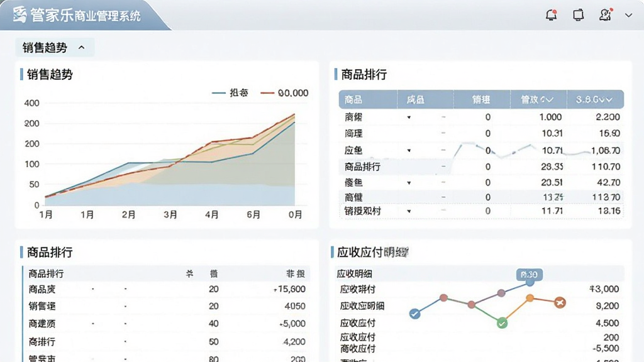
Task: Click the 9,200 amount in receivables panel
Action: (607, 306)
